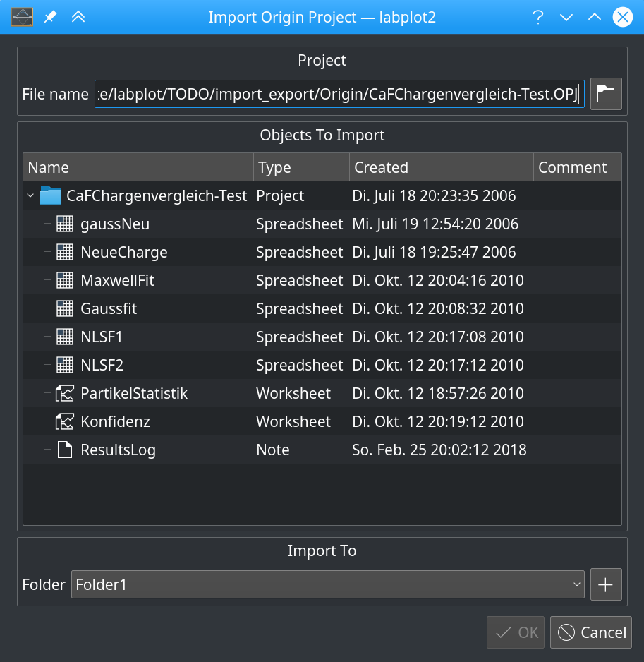Click the spreadsheet icon next to NLSF1
Image resolution: width=644 pixels, height=662 pixels.
[64, 337]
